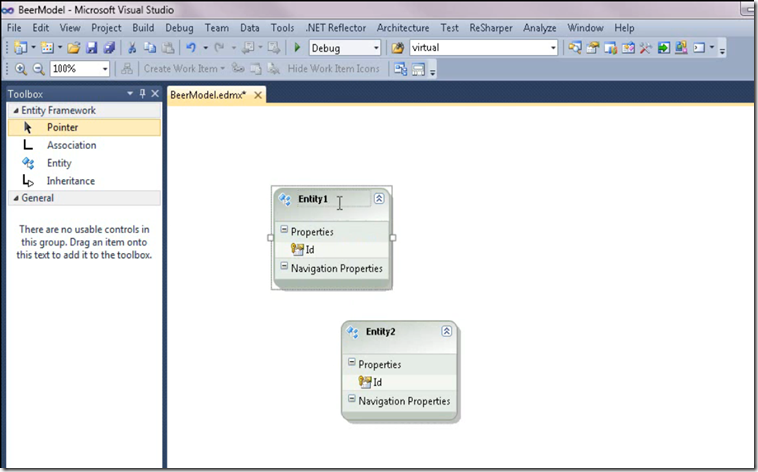Open the Analyze menu
This screenshot has width=758, height=472.
pos(539,28)
